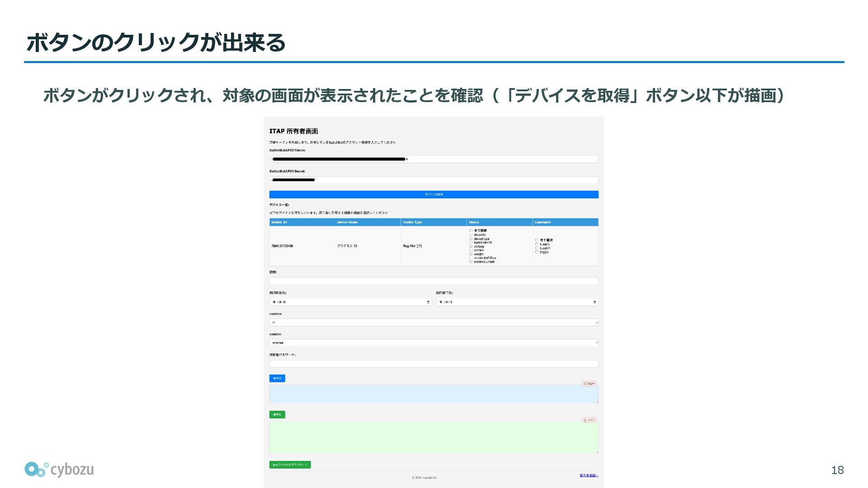The height and width of the screenshot is (488, 868).
Task: Click the 所有者パスワード input field
Action: pyautogui.click(x=434, y=364)
